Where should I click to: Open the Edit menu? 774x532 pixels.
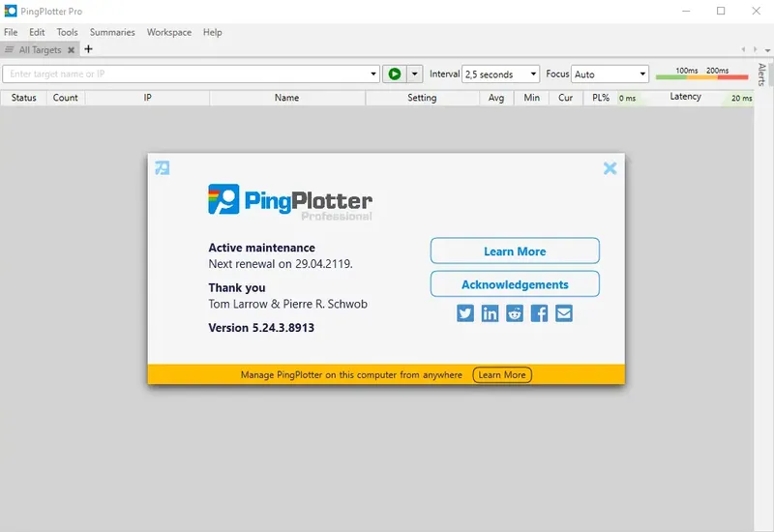37,32
